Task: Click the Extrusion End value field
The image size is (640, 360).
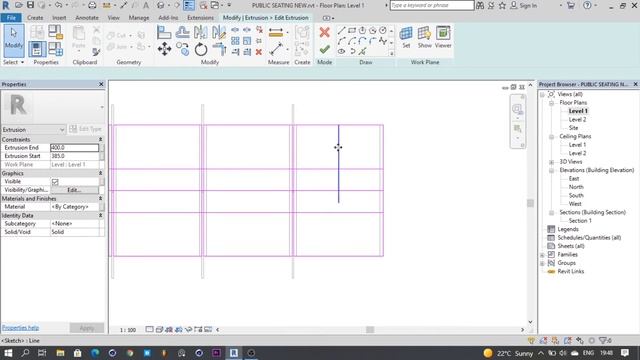Action: 74,148
